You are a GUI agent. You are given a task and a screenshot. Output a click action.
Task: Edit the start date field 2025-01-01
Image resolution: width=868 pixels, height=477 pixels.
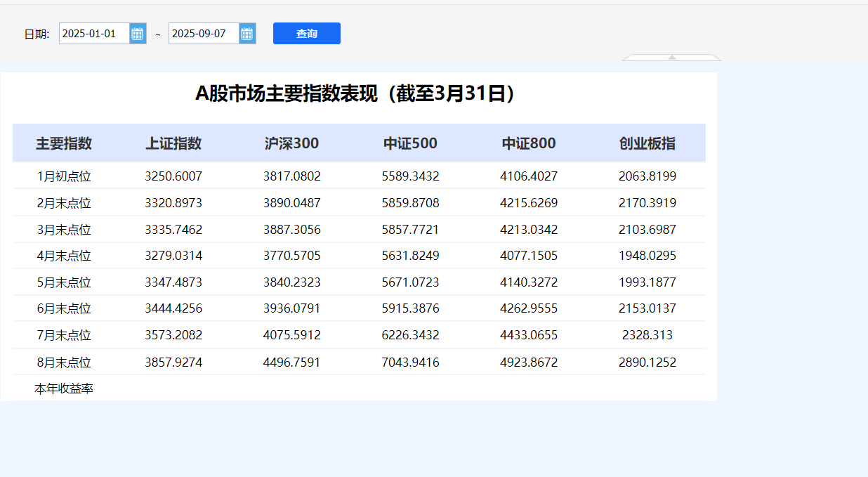coord(94,33)
